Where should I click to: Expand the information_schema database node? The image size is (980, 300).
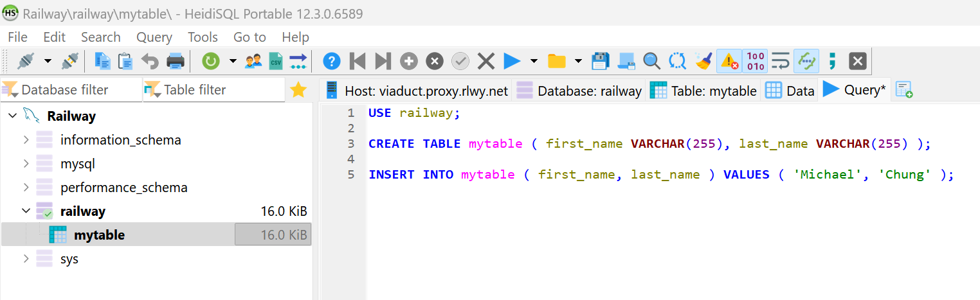[x=26, y=139]
